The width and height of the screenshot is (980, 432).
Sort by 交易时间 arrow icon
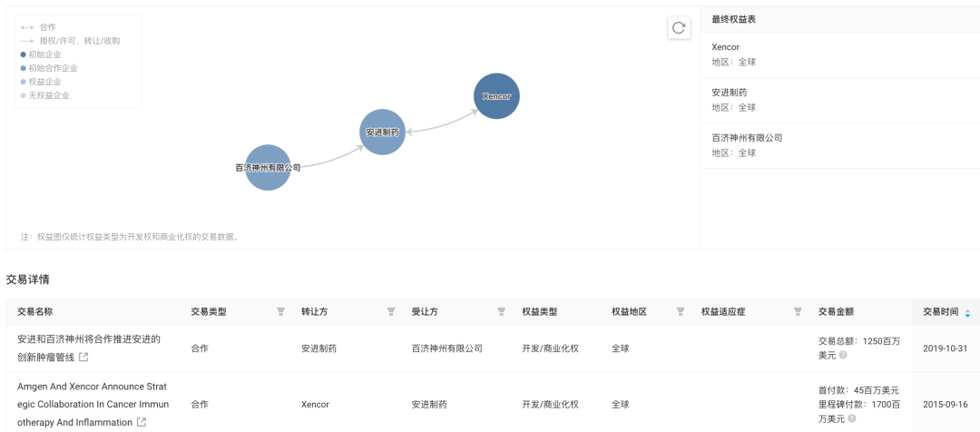click(967, 312)
